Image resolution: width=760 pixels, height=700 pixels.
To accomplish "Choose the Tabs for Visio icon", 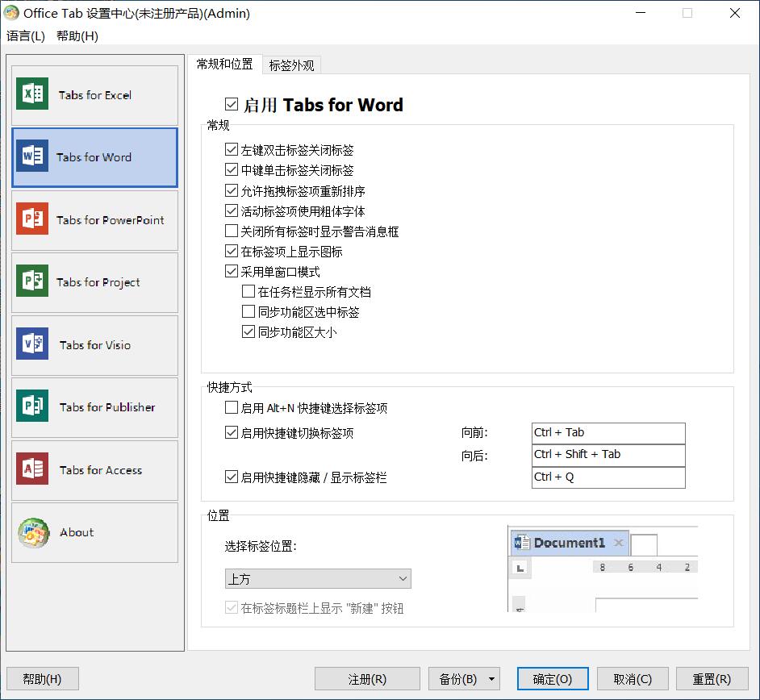I will tap(32, 344).
